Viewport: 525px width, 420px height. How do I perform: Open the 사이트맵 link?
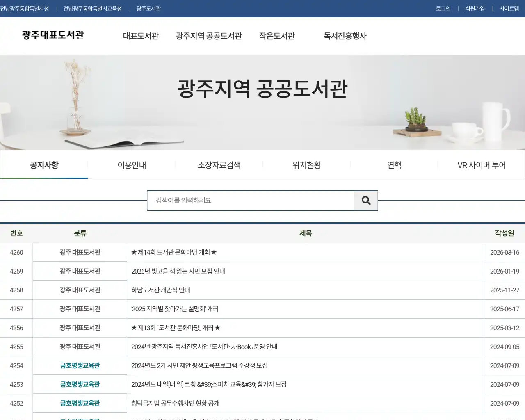509,9
